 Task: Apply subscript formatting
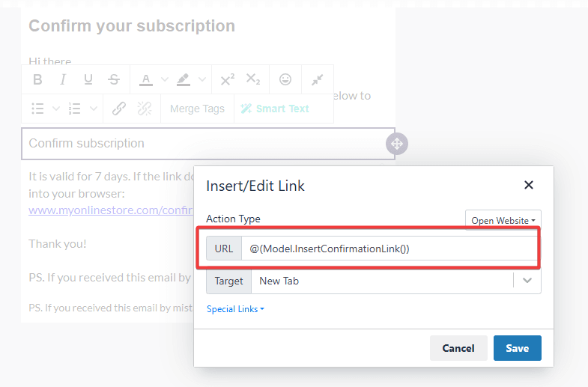pos(252,79)
